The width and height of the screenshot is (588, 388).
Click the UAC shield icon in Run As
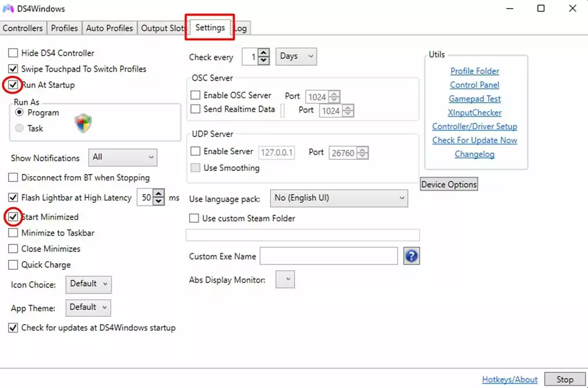(x=83, y=123)
